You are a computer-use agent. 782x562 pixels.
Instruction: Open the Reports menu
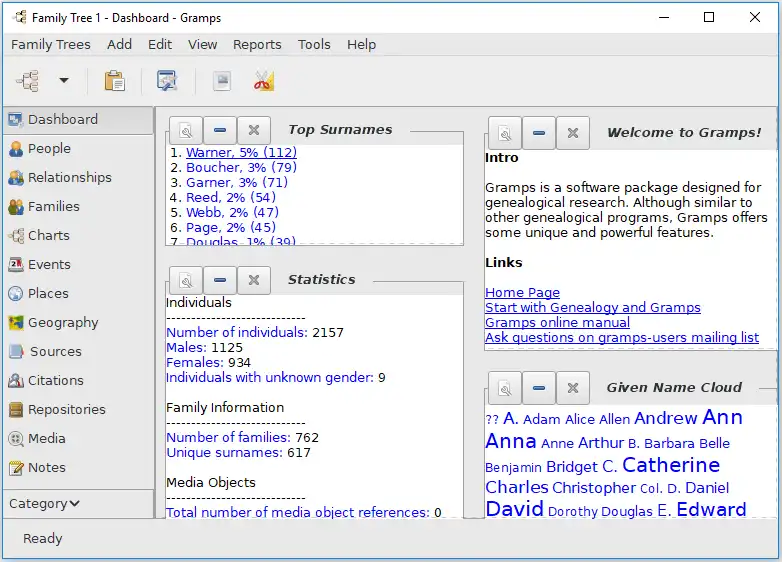(x=257, y=44)
